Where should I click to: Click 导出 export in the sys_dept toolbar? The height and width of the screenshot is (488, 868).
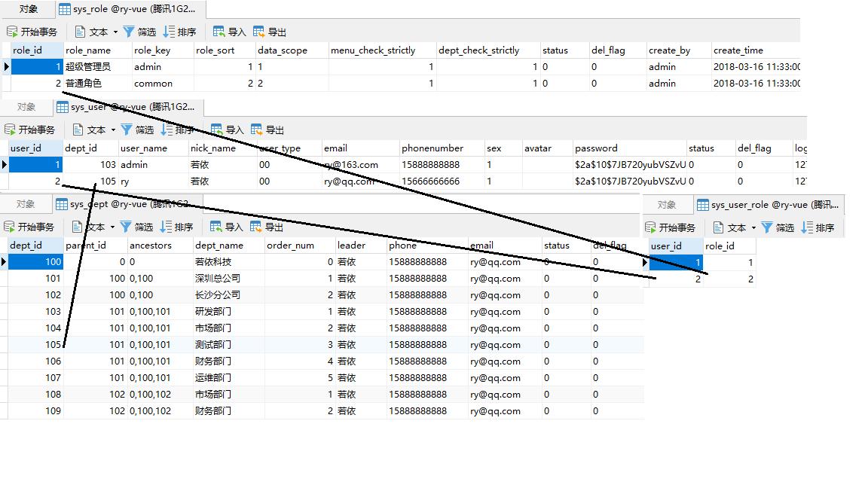(266, 227)
